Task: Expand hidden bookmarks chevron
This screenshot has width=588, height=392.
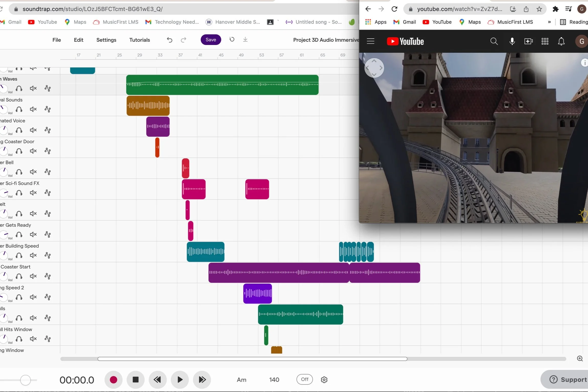Action: tap(549, 22)
